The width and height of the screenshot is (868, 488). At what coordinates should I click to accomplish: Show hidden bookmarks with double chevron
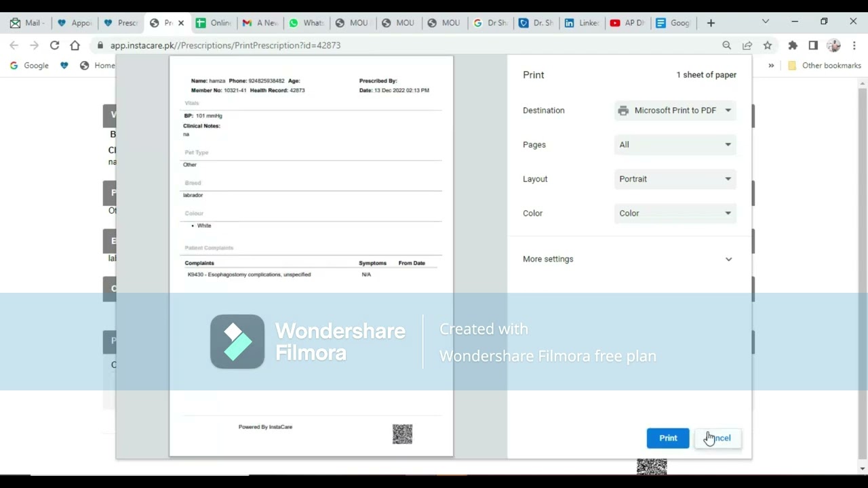click(x=771, y=66)
